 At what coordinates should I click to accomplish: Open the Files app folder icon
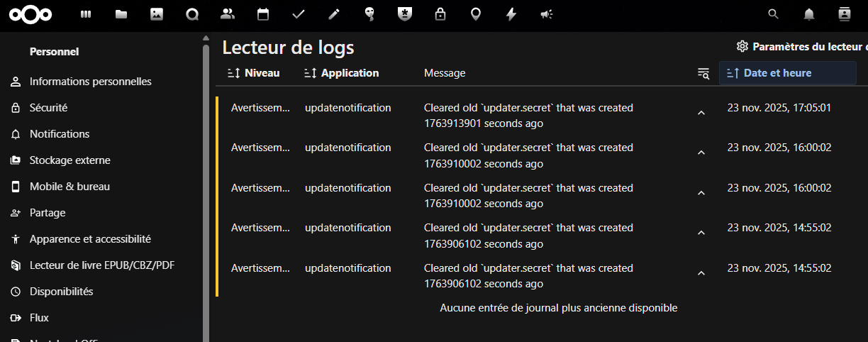tap(121, 14)
